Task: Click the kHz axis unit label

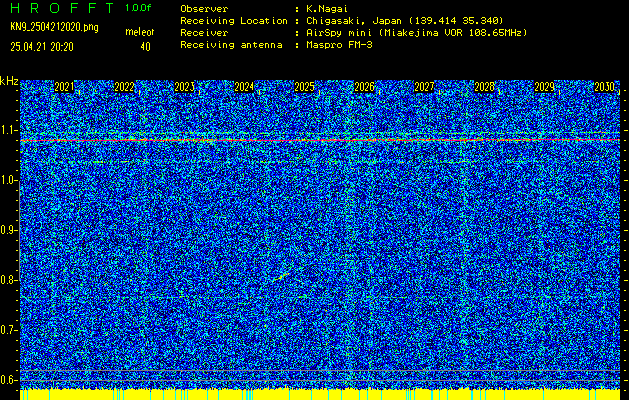Action: 9,81
